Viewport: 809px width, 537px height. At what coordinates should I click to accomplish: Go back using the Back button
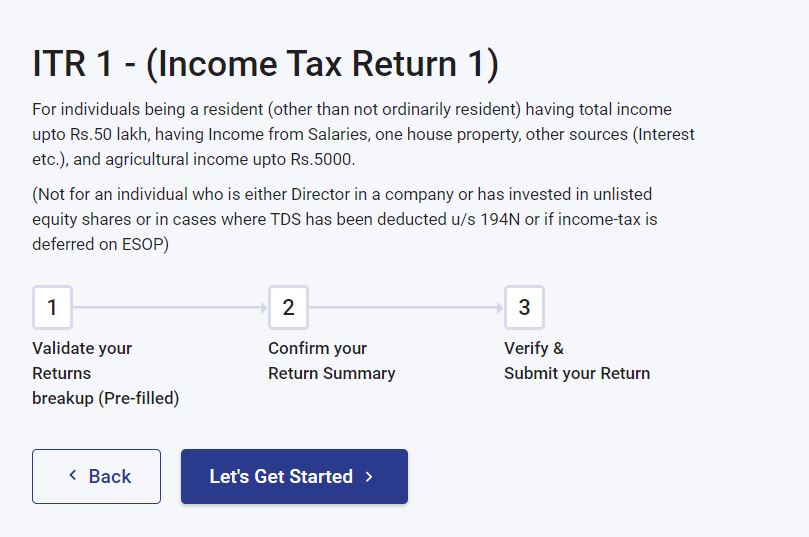point(96,476)
